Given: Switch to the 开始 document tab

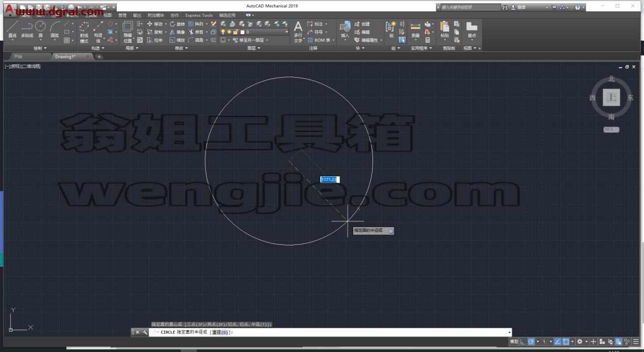Looking at the screenshot, I should pyautogui.click(x=18, y=56).
